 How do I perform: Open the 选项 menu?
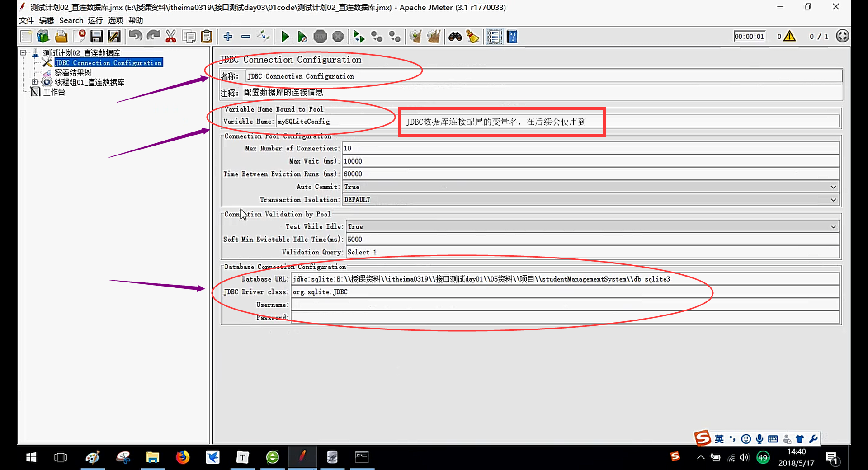pyautogui.click(x=115, y=20)
